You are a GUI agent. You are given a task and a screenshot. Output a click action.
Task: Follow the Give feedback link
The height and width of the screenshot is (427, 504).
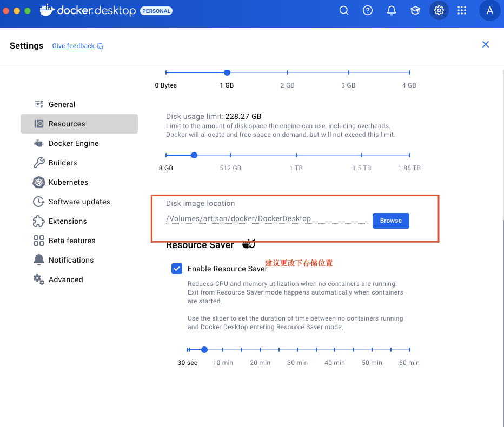click(x=74, y=46)
